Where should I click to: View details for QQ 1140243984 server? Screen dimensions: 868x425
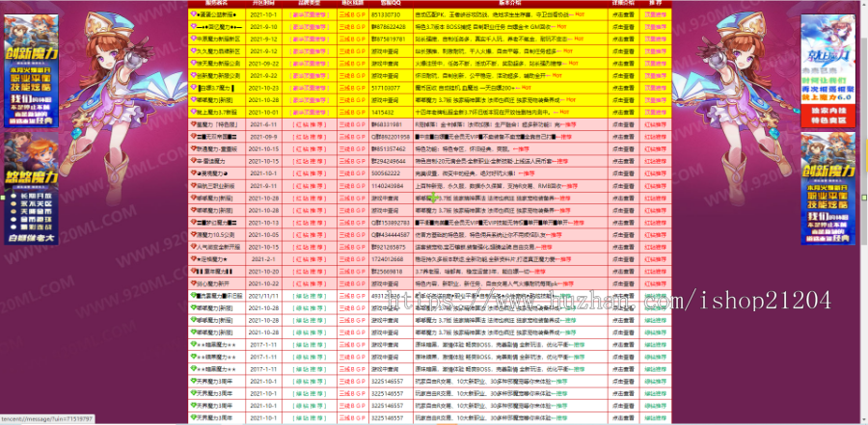tap(623, 186)
